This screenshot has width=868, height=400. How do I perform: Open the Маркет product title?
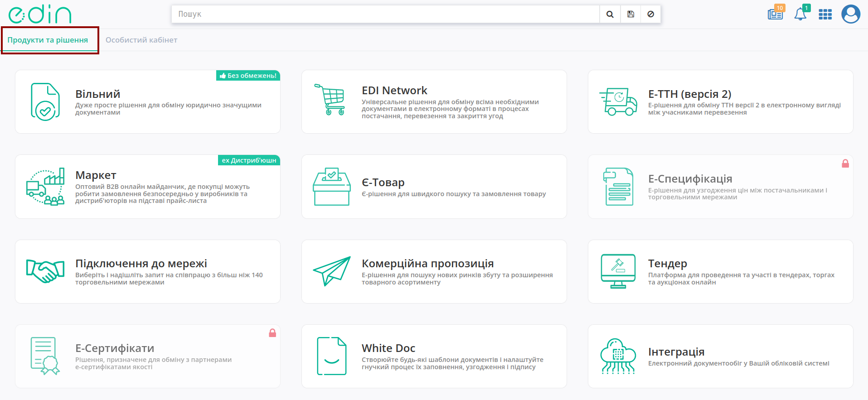[96, 175]
